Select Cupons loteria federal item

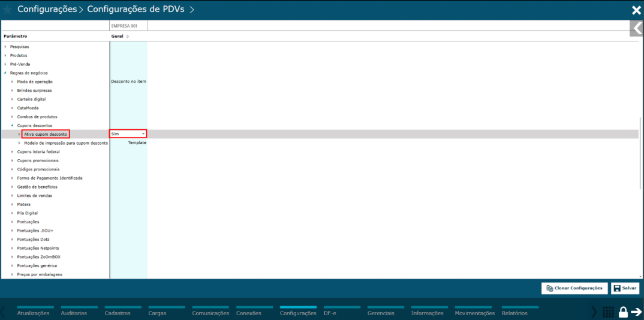[38, 151]
